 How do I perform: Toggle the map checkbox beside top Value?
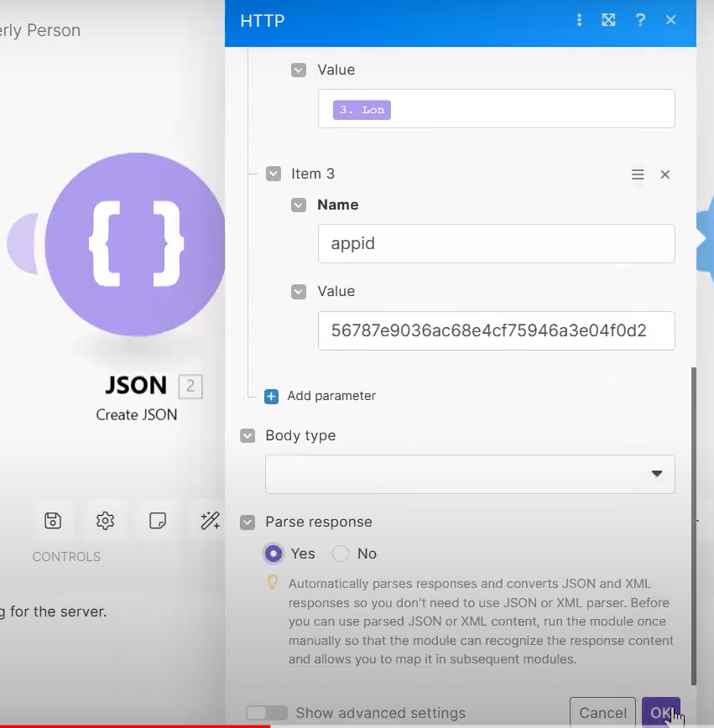click(298, 70)
